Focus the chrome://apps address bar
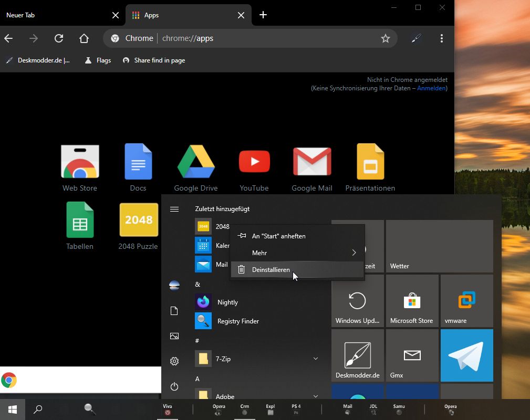Image resolution: width=530 pixels, height=420 pixels. tap(250, 38)
